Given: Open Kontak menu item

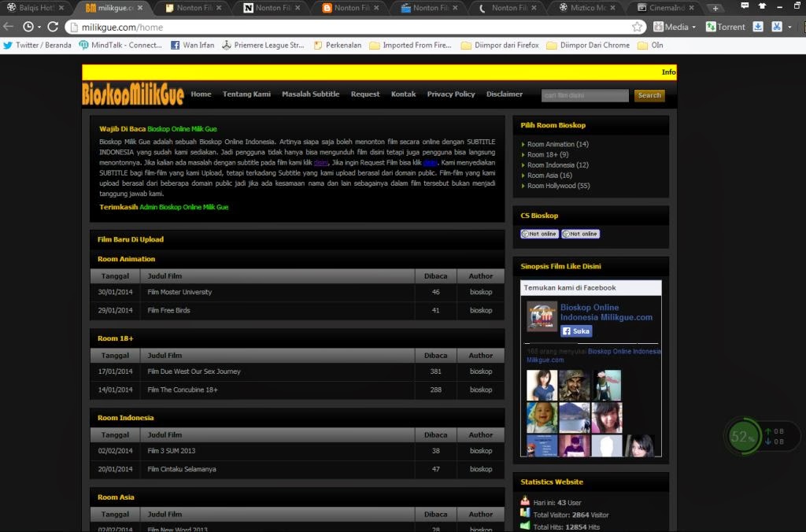Looking at the screenshot, I should (x=403, y=94).
